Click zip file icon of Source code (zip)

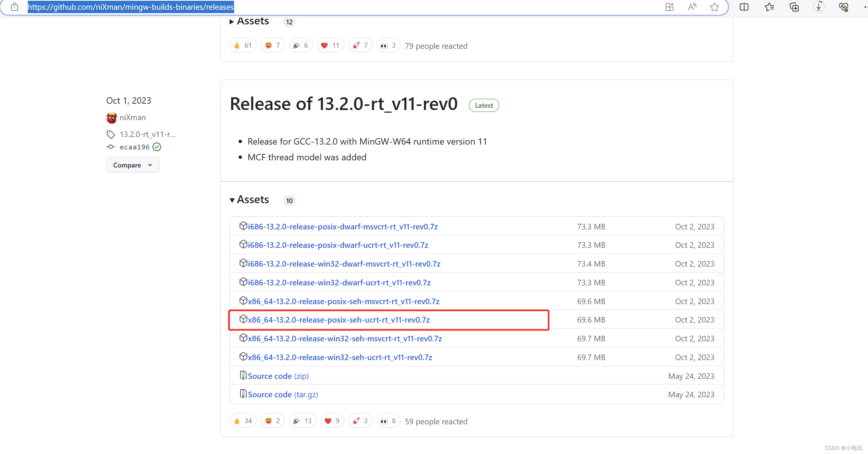pos(243,375)
